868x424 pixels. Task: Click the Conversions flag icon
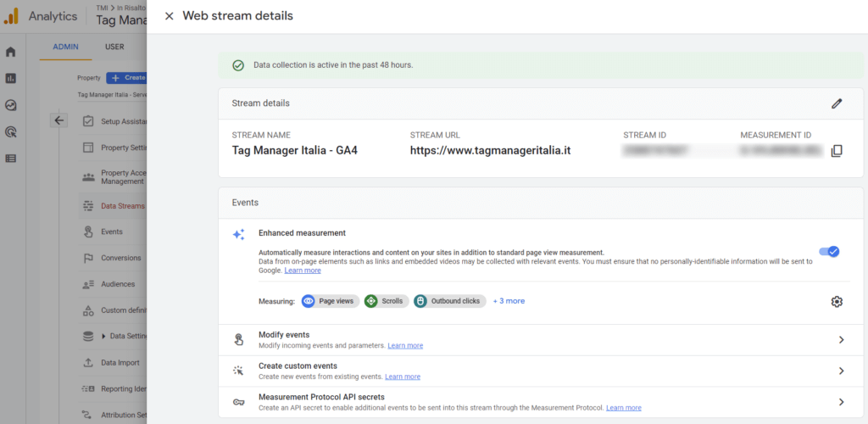click(x=88, y=258)
